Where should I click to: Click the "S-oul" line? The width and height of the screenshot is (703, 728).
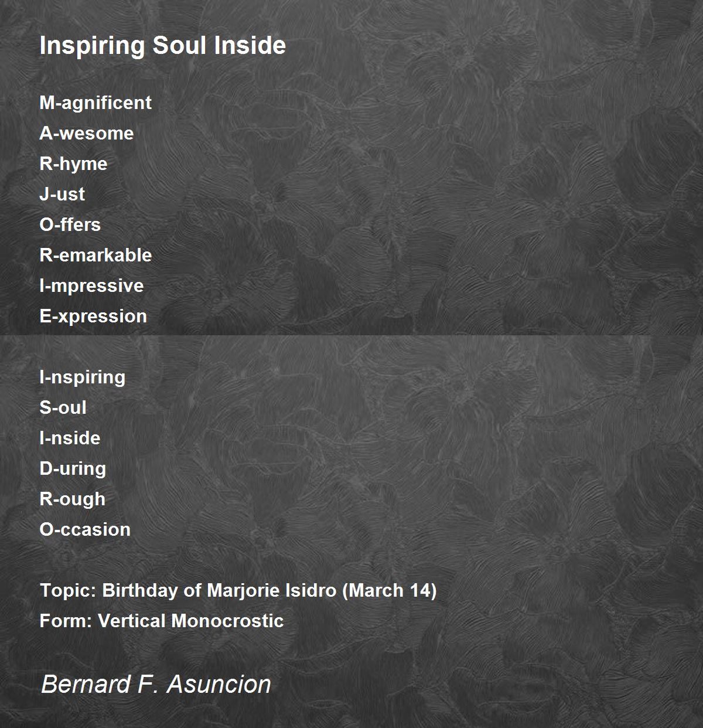coord(63,407)
